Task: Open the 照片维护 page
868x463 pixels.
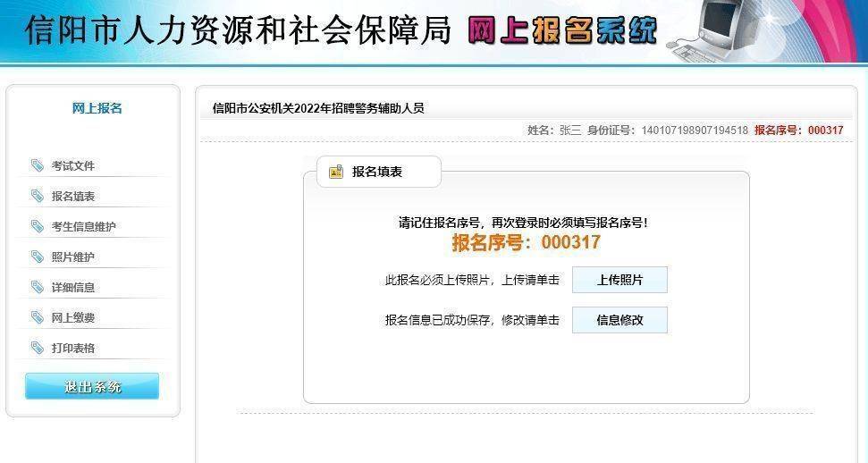Action: (x=73, y=257)
